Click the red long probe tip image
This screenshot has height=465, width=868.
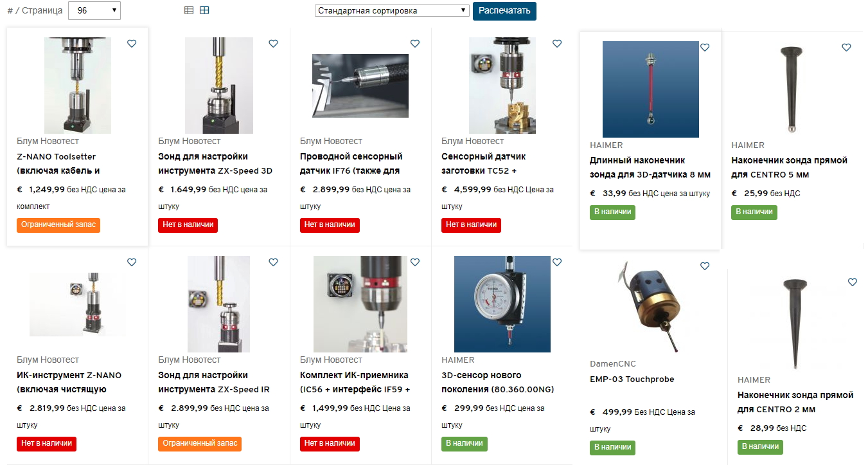tap(651, 89)
